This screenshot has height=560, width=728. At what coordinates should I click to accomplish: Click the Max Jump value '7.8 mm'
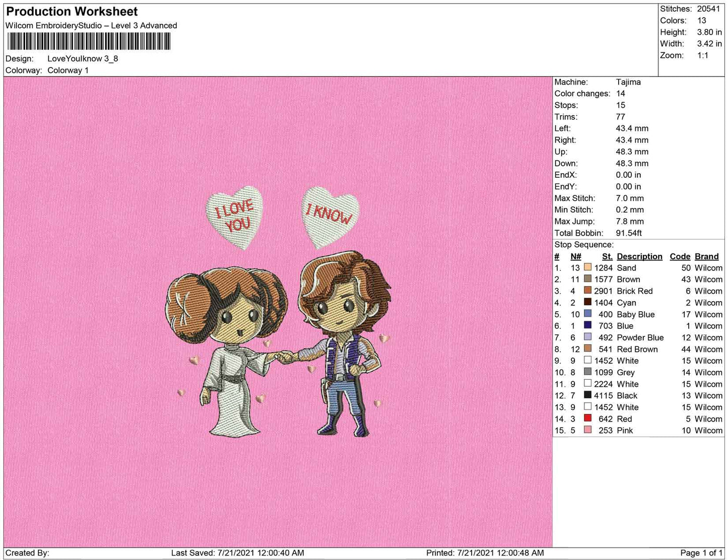pyautogui.click(x=630, y=222)
